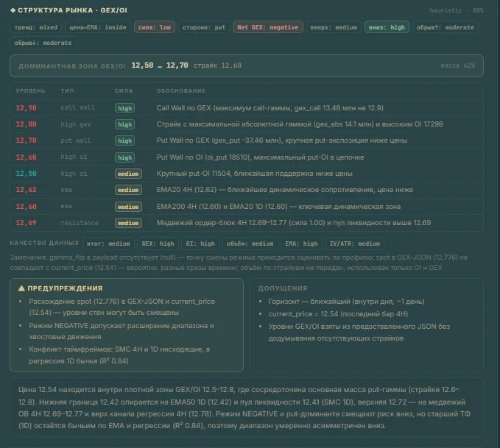The width and height of the screenshot is (500, 448).
Task: Click the 'Put Wall по OI (oi_put 18510)' text
Action: pyautogui.click(x=260, y=157)
